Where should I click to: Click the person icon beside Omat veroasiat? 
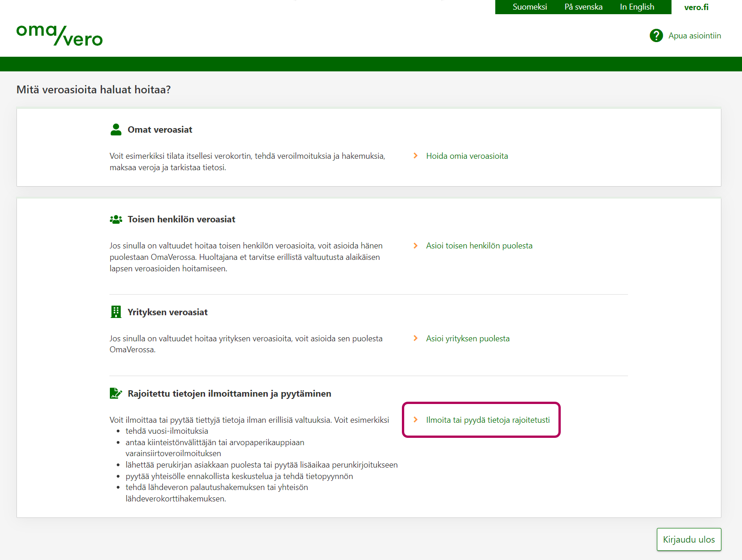116,129
